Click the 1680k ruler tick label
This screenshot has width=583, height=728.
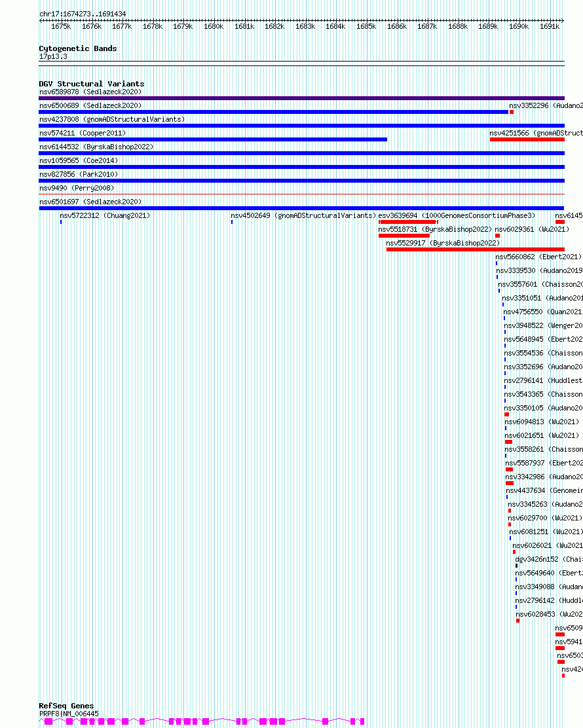point(214,26)
